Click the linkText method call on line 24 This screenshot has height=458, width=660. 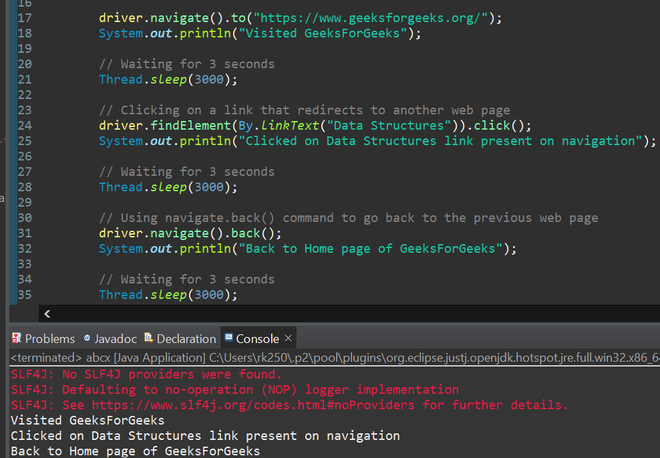(x=290, y=125)
